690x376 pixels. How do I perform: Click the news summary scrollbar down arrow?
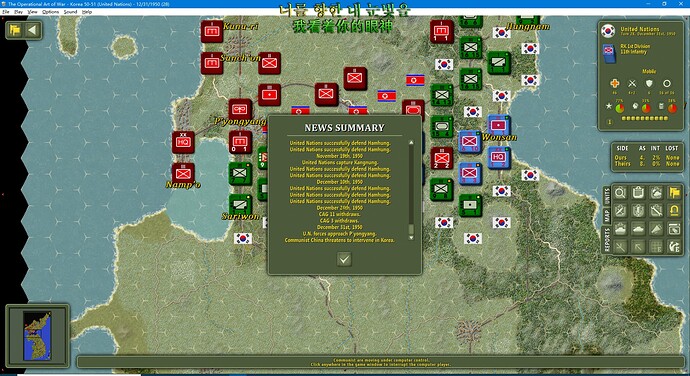(x=411, y=238)
